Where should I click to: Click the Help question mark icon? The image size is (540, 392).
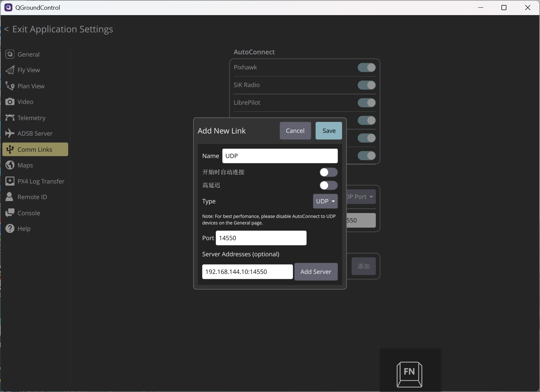[x=10, y=229]
